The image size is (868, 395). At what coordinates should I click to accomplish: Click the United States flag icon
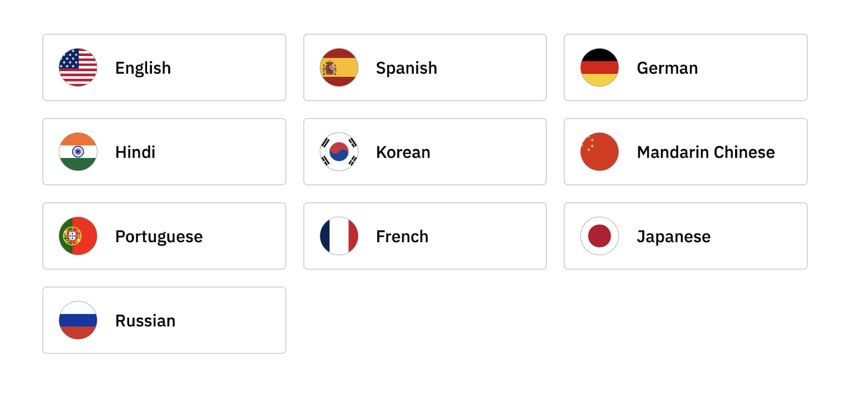[78, 68]
